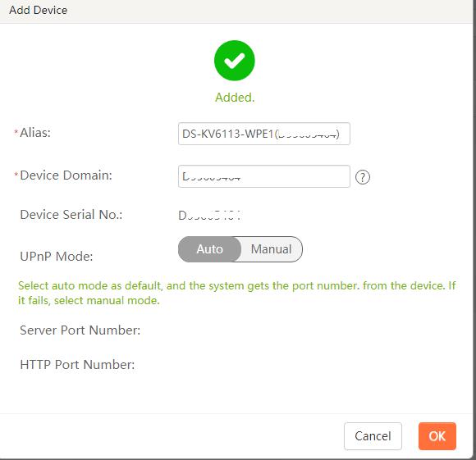
Task: Click the green checkmark success icon
Action: coord(235,61)
